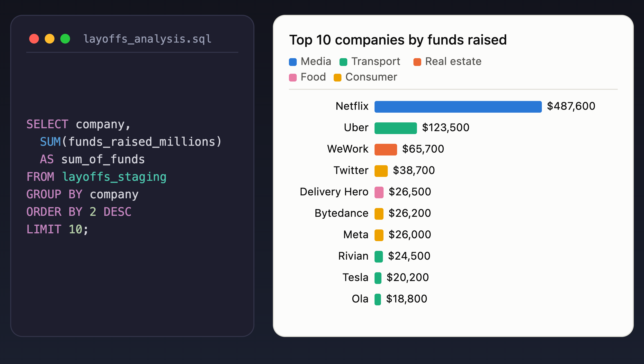The width and height of the screenshot is (644, 364).
Task: Click the SUM function name in the code
Action: pos(50,142)
